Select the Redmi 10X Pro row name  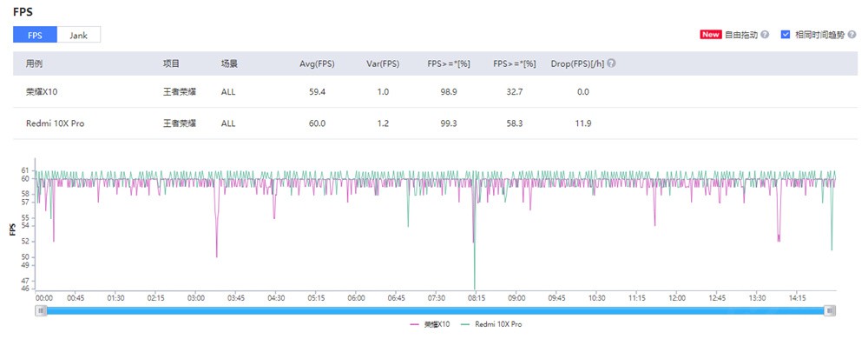[55, 123]
